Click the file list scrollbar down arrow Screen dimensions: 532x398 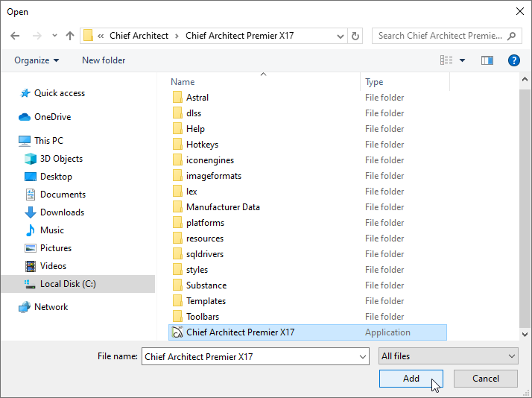tap(525, 335)
